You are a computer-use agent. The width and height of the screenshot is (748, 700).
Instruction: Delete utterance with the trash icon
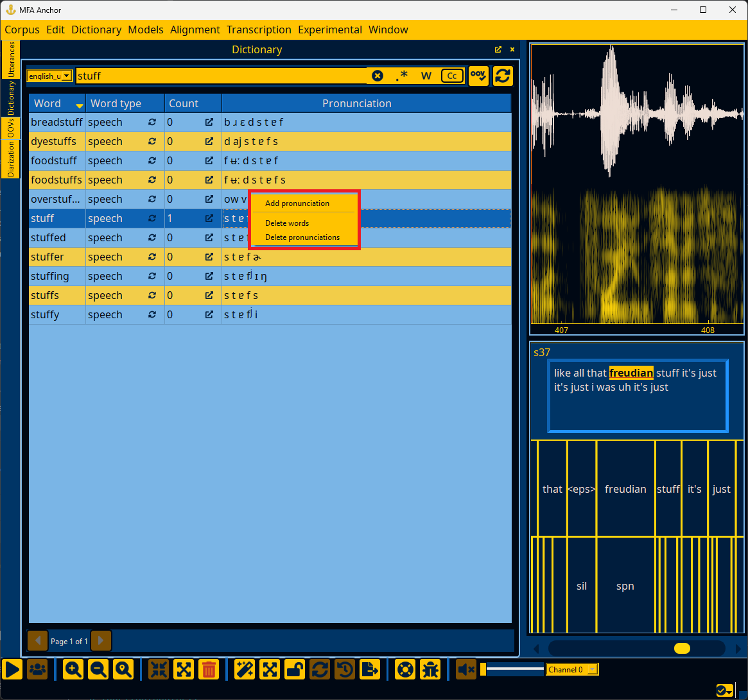pyautogui.click(x=209, y=669)
